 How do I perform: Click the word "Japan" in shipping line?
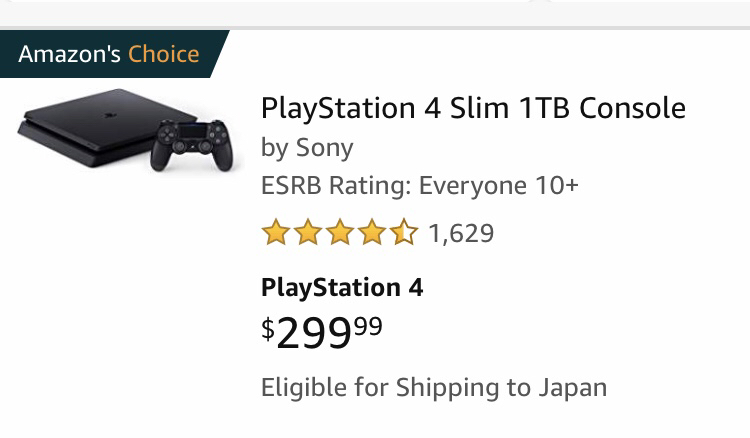[x=574, y=387]
